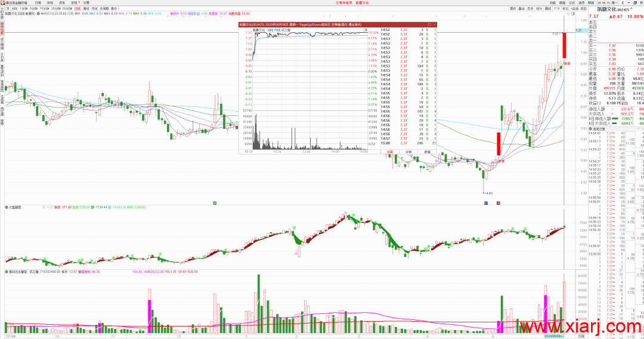This screenshot has height=339, width=644.
Task: Click the 最优出击量能 panel header icon
Action: (7, 272)
